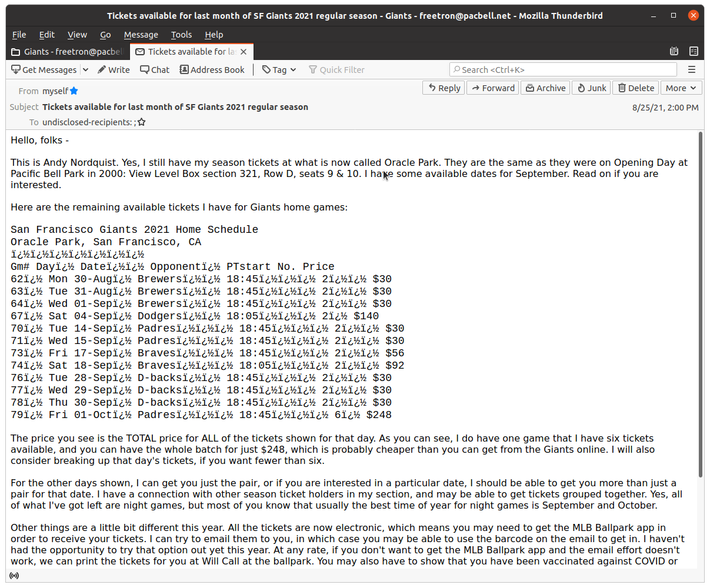Open the Edit menu
This screenshot has height=588, width=710.
pos(47,35)
